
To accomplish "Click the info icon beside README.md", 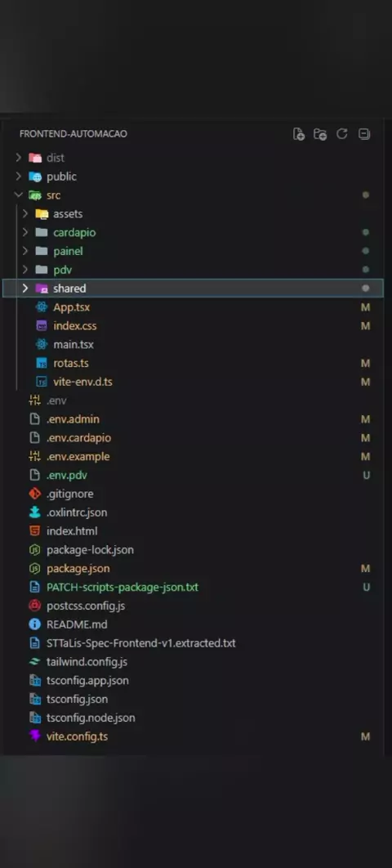I will tap(35, 624).
